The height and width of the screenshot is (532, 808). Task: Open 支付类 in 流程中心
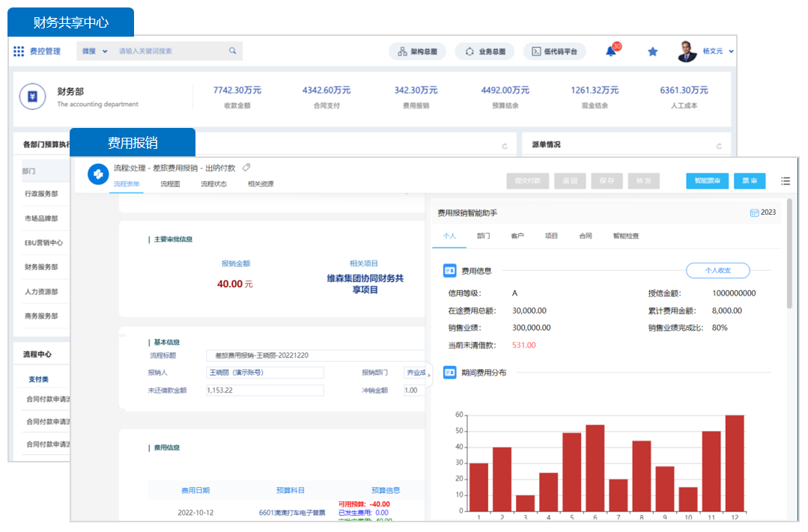point(38,379)
